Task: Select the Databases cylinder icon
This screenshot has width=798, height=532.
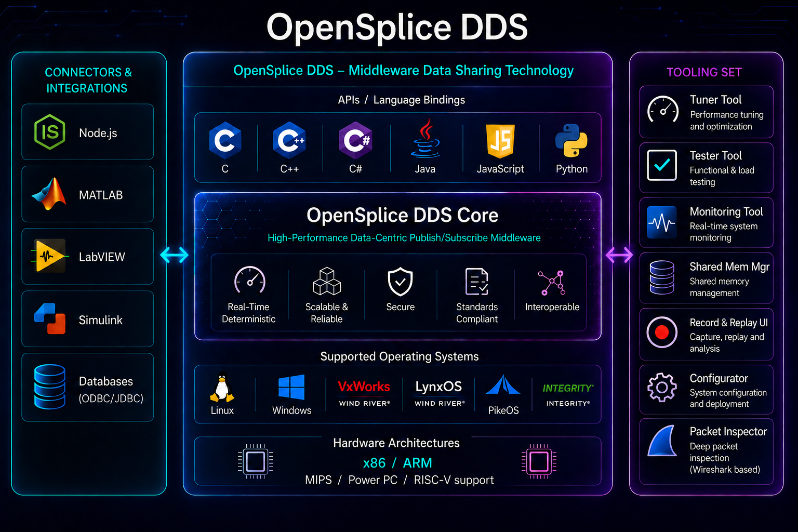Action: click(x=50, y=387)
